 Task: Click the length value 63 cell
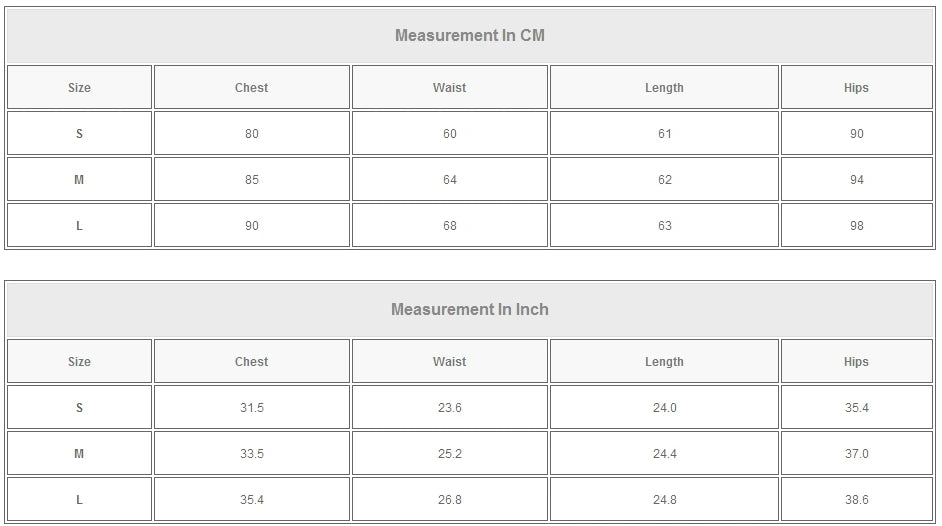pyautogui.click(x=664, y=226)
